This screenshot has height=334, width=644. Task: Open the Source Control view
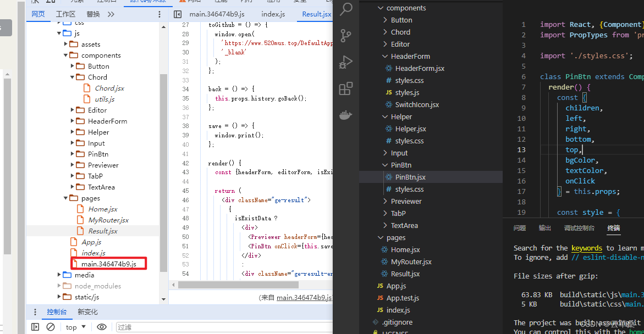click(345, 36)
